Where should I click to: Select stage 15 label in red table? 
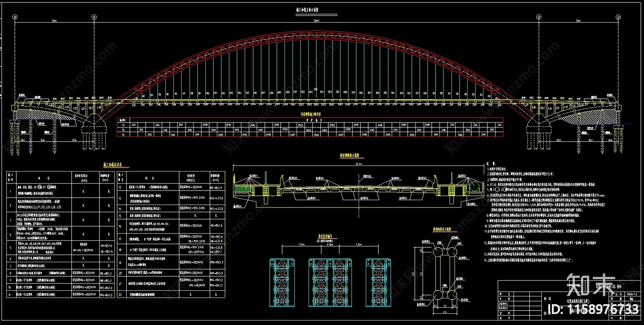click(x=123, y=135)
